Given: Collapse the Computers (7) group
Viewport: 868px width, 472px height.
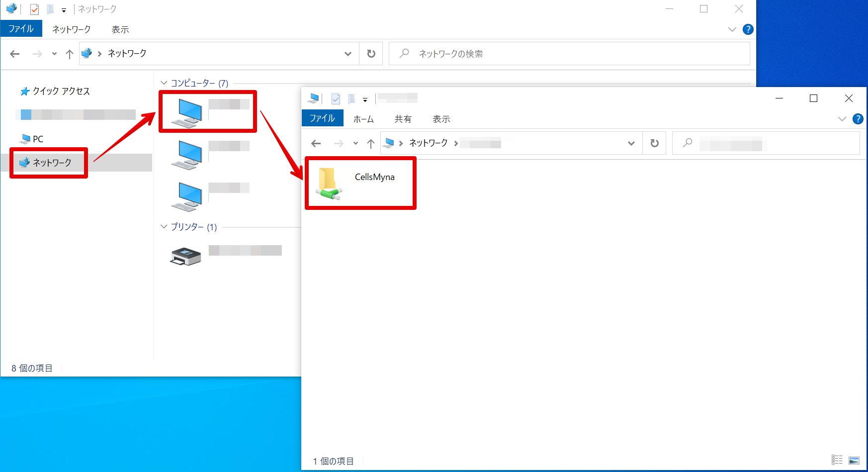Looking at the screenshot, I should pos(164,83).
